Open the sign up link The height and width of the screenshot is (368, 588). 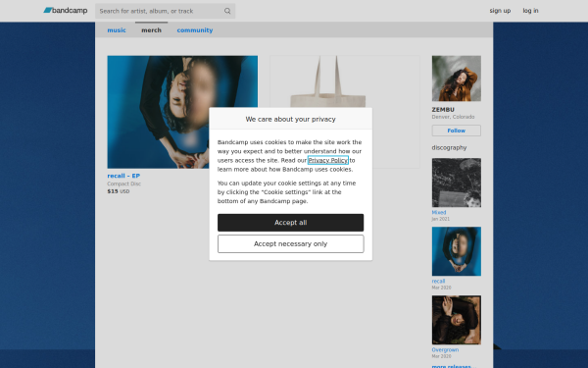coord(500,11)
